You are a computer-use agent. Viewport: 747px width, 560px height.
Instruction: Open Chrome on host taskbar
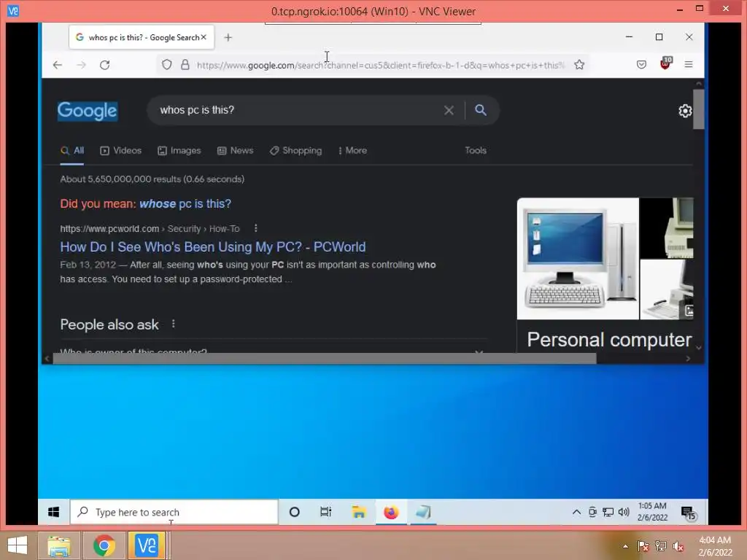pos(104,545)
